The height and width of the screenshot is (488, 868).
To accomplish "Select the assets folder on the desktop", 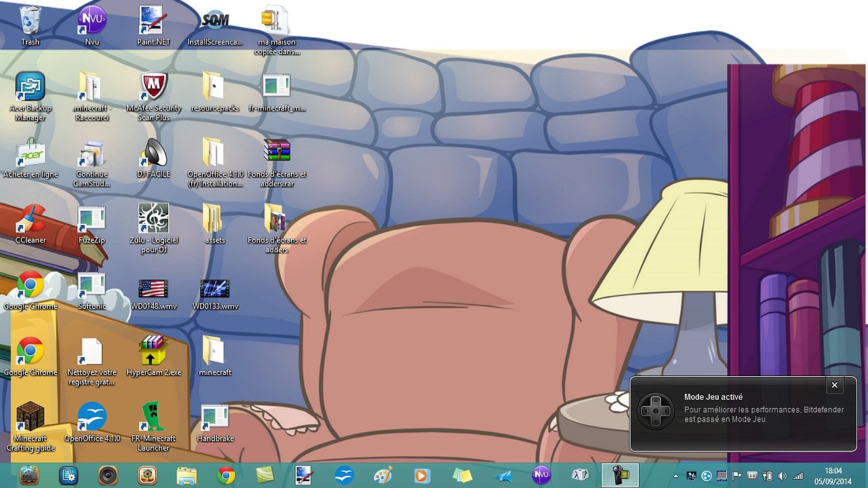I will click(x=215, y=224).
